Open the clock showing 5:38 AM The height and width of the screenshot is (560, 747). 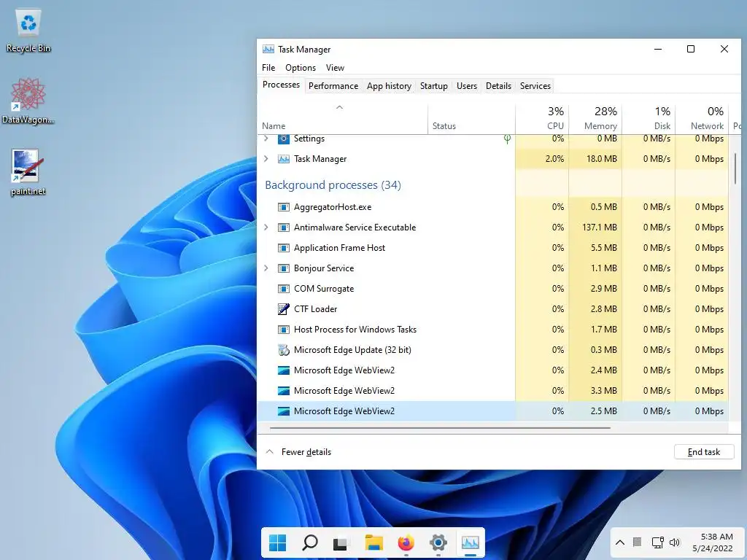pos(712,542)
